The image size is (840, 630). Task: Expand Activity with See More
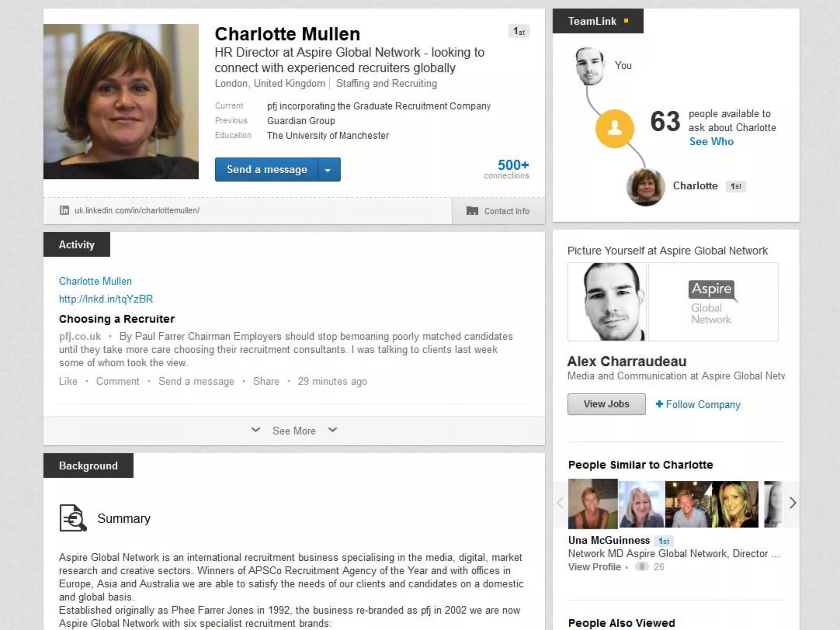(294, 431)
